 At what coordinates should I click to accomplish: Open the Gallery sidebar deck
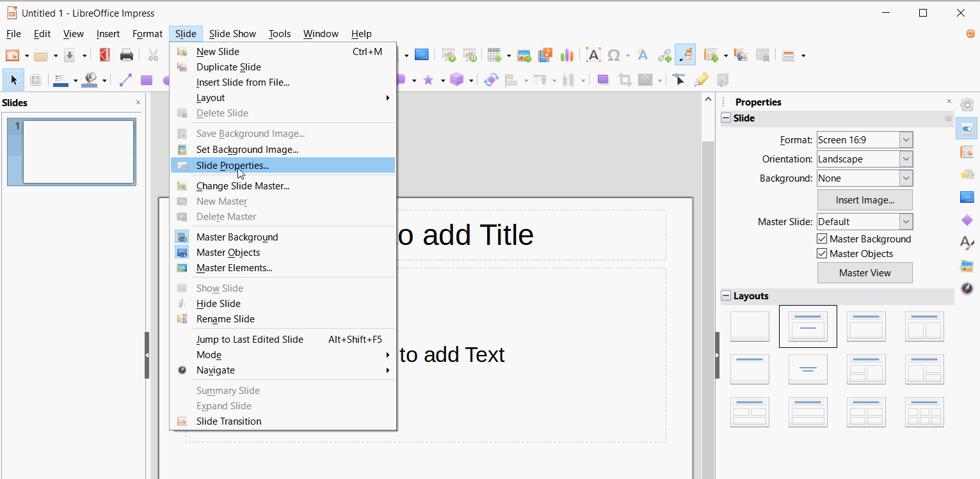point(967,265)
